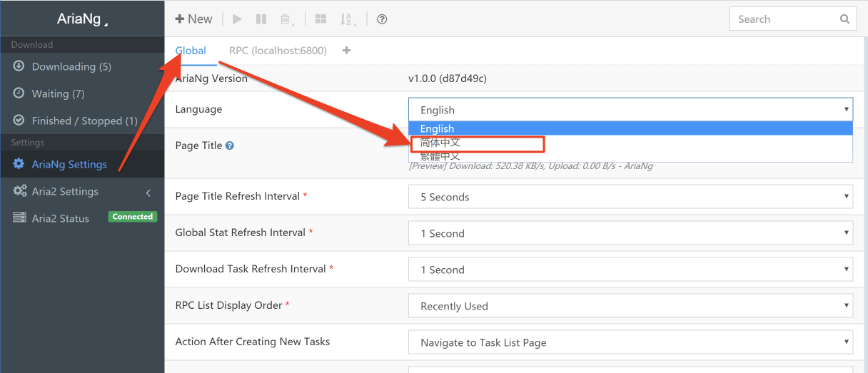
Task: Start selected tasks with play icon
Action: coord(238,19)
